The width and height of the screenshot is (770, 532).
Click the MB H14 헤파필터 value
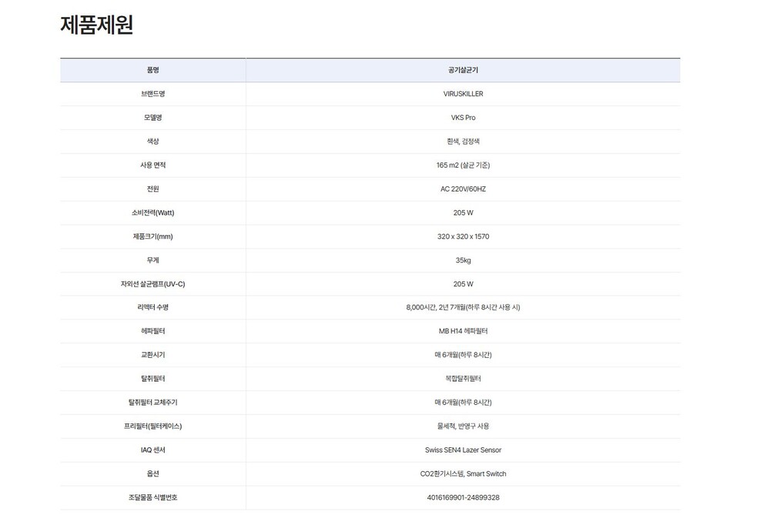(x=463, y=331)
